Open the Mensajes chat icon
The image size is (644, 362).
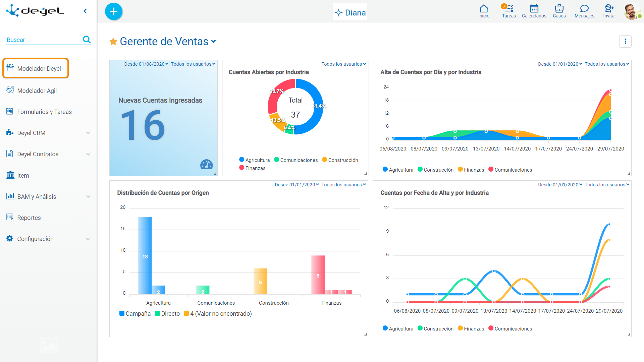click(584, 11)
